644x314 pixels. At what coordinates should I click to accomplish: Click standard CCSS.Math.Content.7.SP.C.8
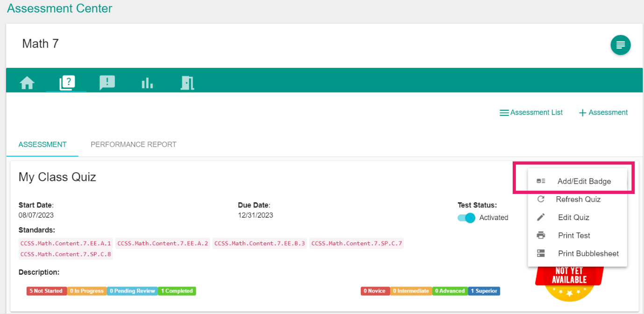coord(66,254)
